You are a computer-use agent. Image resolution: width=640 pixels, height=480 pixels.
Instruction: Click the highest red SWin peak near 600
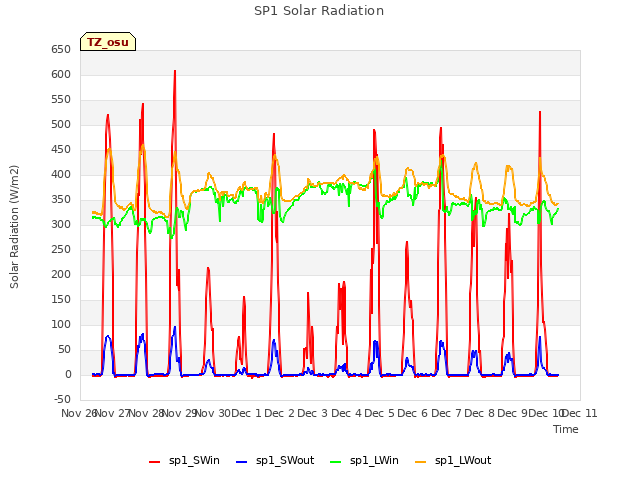[175, 71]
